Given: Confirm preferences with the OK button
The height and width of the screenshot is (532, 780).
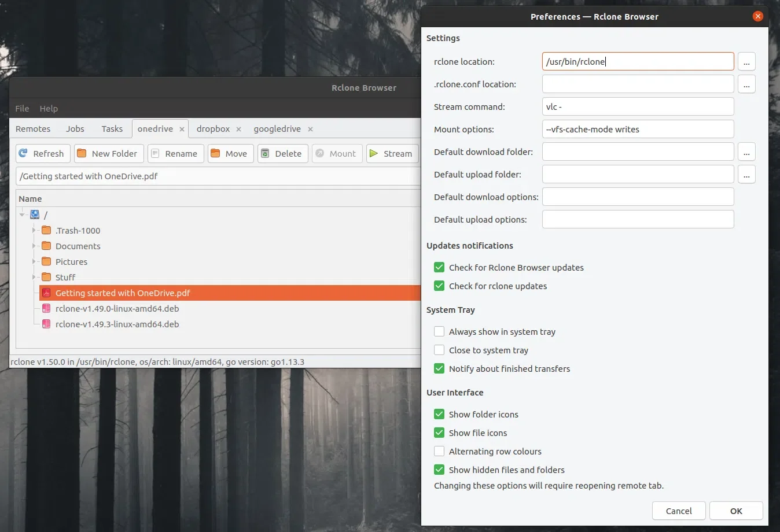Looking at the screenshot, I should point(736,511).
